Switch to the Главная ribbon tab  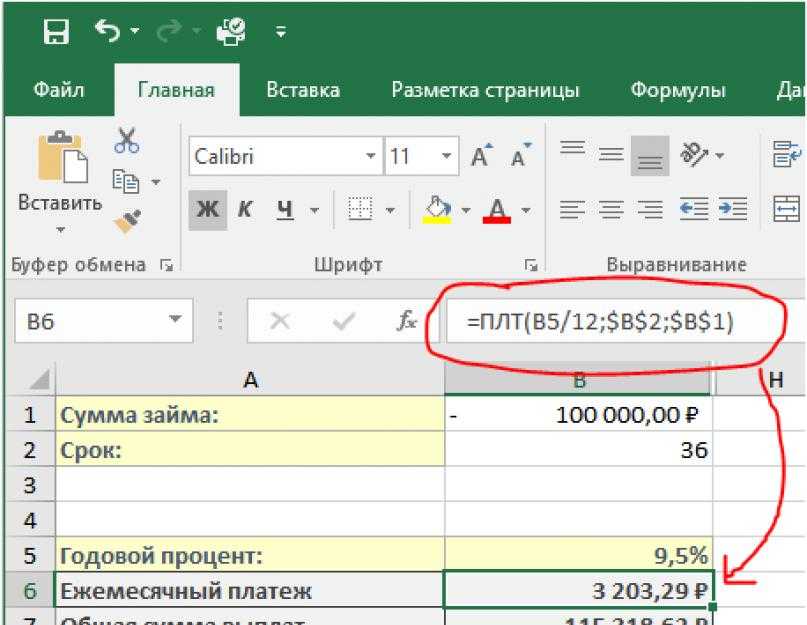(x=177, y=90)
